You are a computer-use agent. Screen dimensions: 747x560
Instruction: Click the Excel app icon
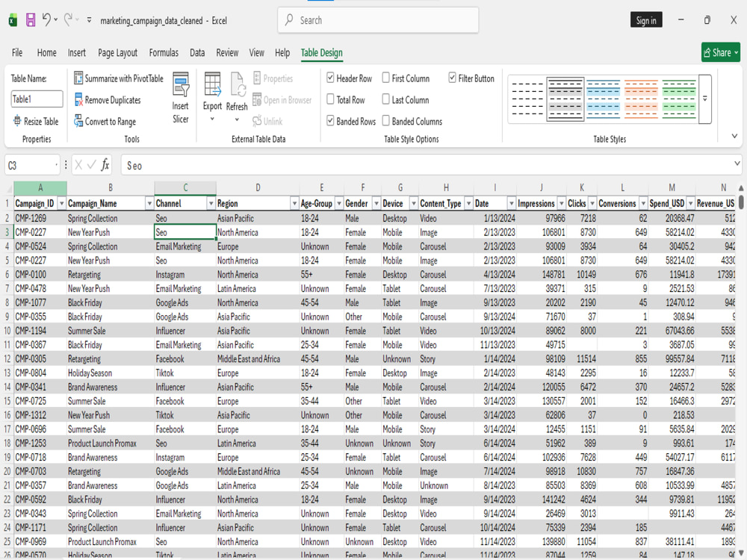(x=13, y=20)
